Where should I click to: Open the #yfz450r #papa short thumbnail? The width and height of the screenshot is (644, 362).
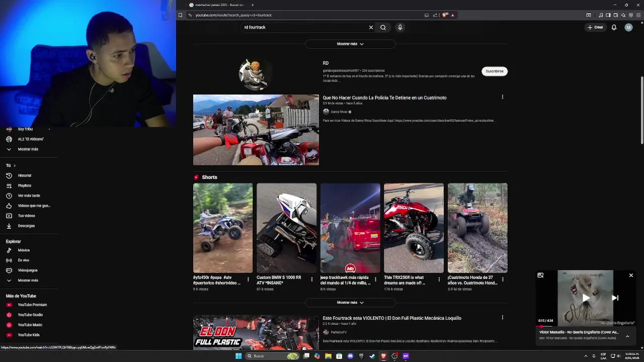pyautogui.click(x=223, y=228)
